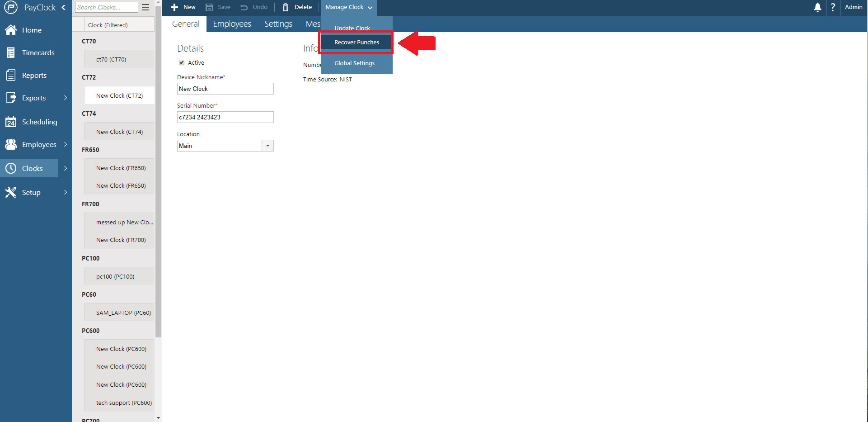The width and height of the screenshot is (868, 422).
Task: Open Timecards from the sidebar icon
Action: [x=11, y=52]
